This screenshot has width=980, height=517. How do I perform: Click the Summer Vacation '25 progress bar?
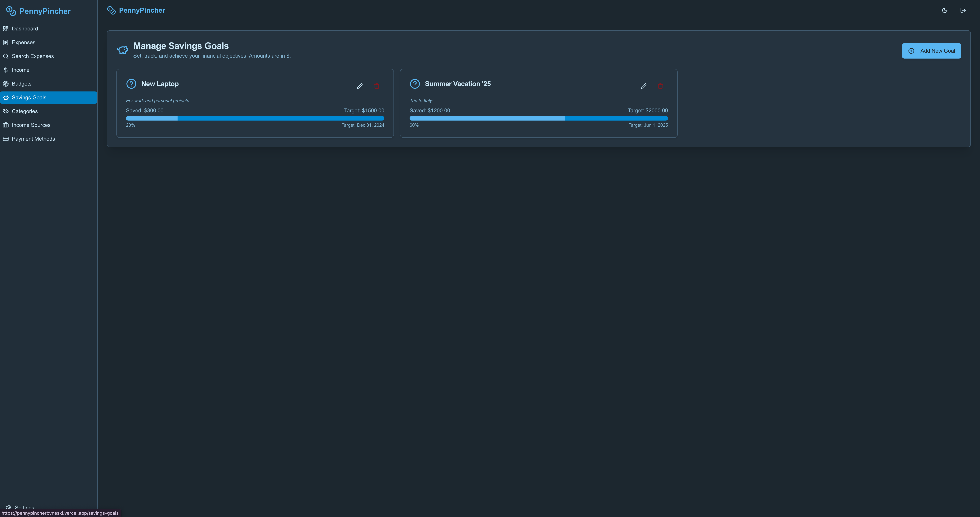tap(539, 118)
